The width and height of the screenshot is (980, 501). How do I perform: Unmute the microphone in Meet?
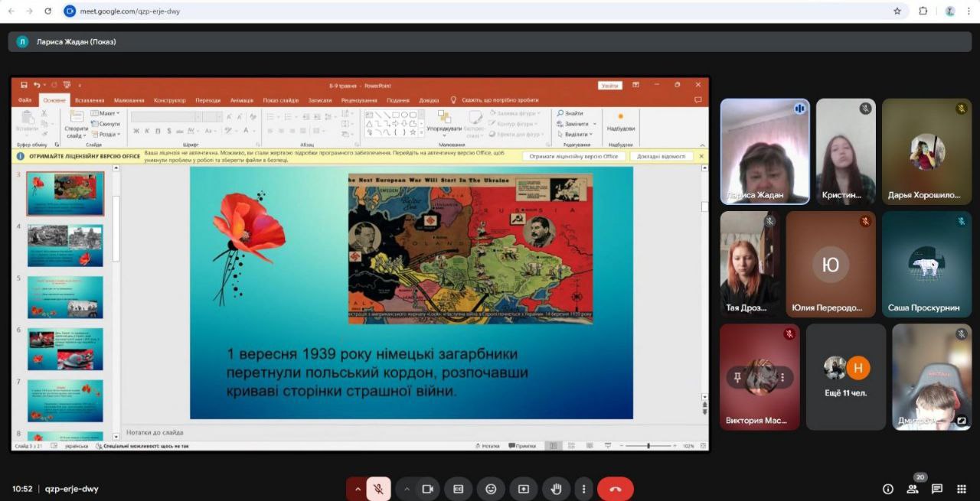tap(378, 489)
